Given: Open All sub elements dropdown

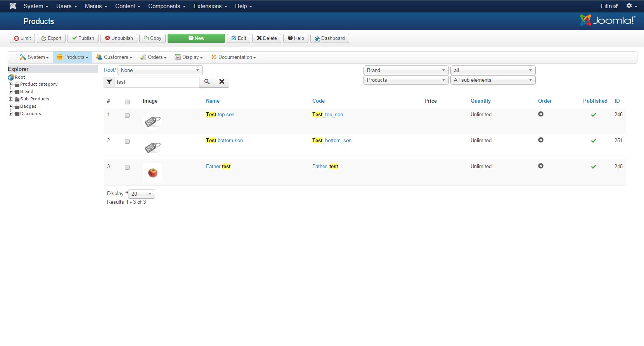Looking at the screenshot, I should click(493, 80).
